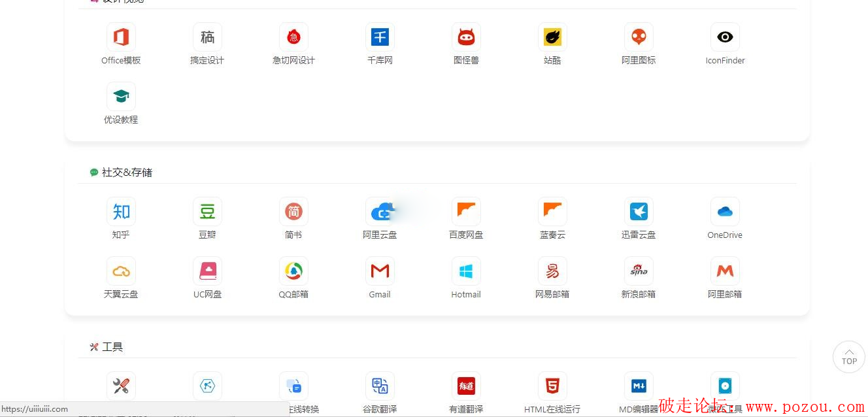Open the blue disk tool icon

tap(725, 386)
